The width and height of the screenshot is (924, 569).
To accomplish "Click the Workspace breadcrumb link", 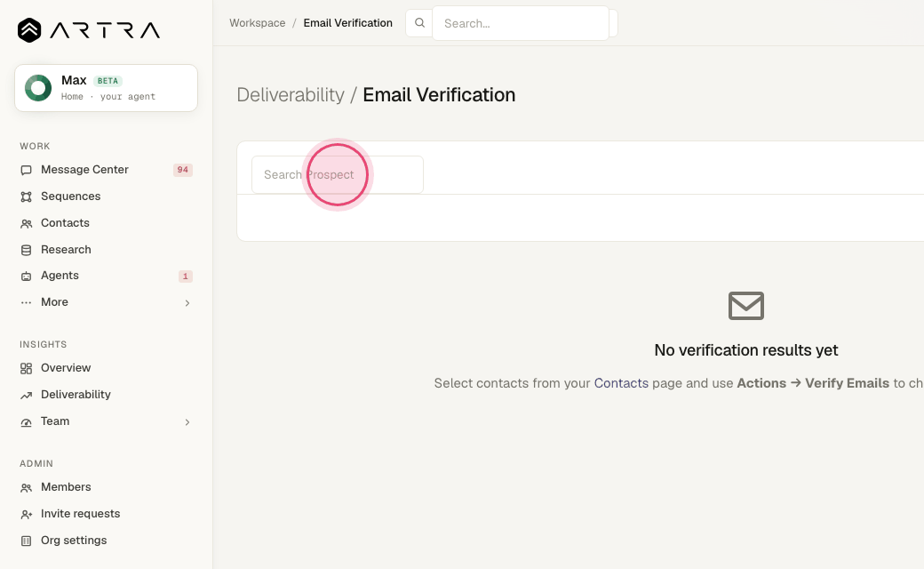I will [x=258, y=23].
